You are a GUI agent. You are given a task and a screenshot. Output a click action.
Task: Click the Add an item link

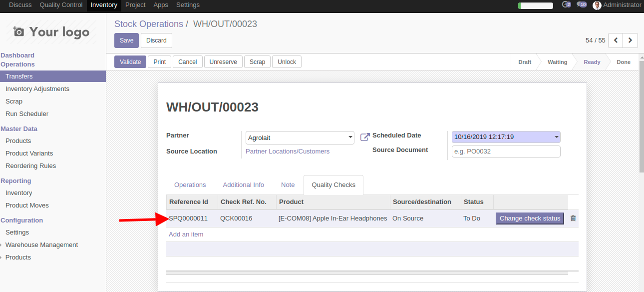coord(186,234)
